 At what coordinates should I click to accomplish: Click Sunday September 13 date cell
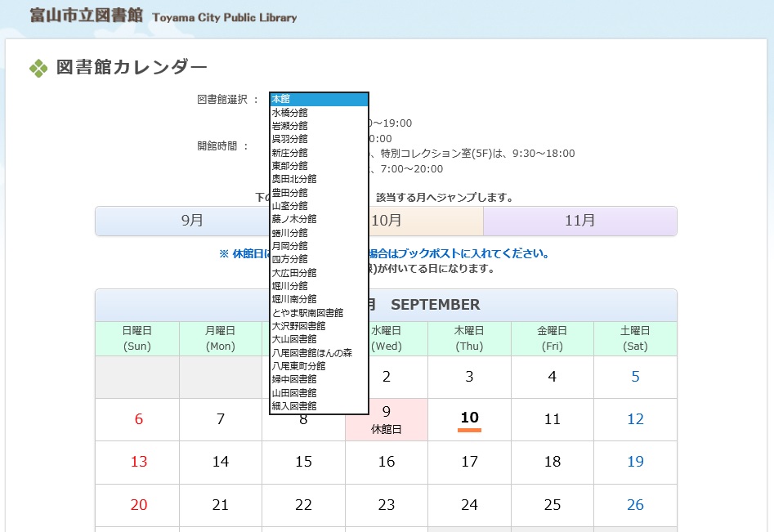[x=138, y=462]
